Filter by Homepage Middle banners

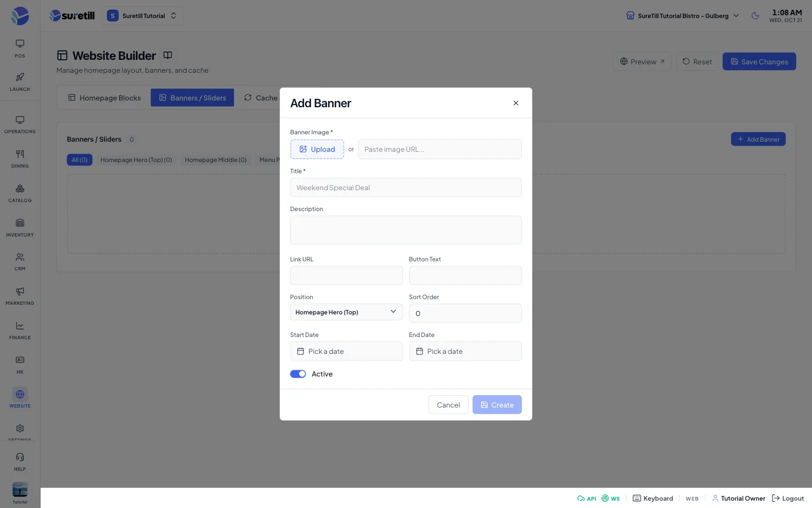[x=215, y=160]
